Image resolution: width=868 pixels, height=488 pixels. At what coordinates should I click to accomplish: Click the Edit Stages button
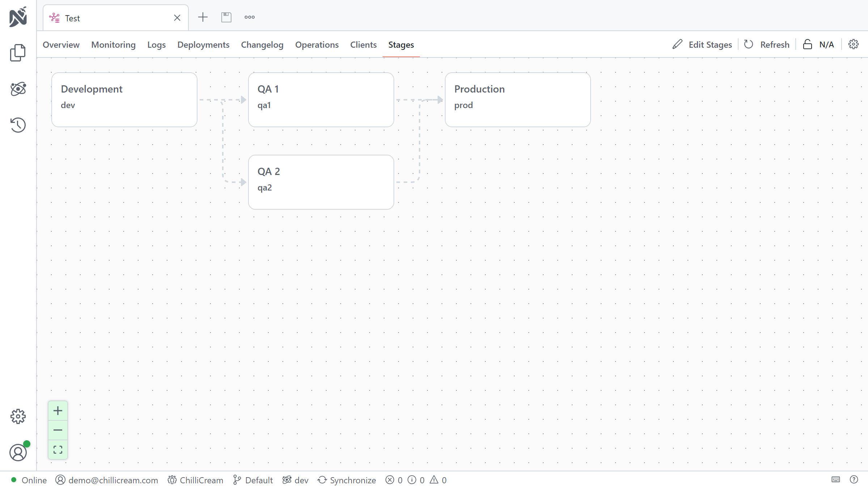702,44
